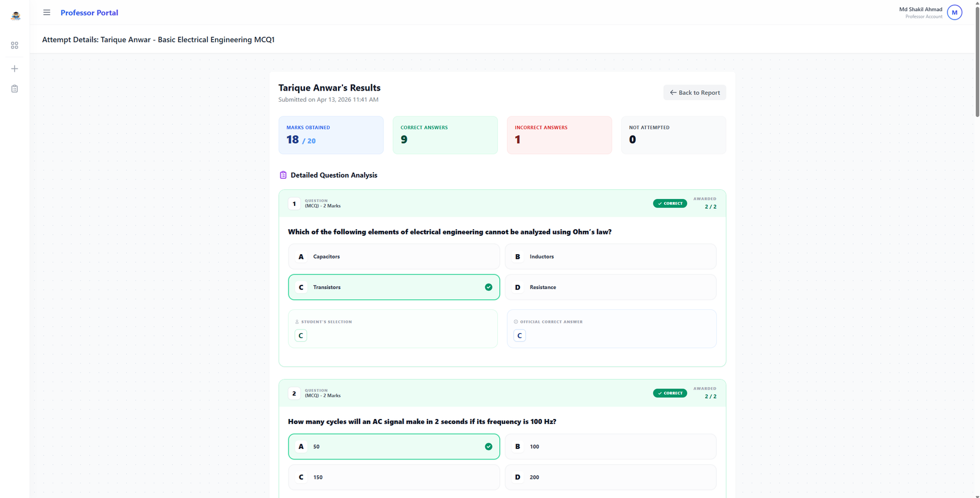Click the Detailed Question Analysis clipboard icon
The height and width of the screenshot is (498, 980).
click(x=283, y=175)
